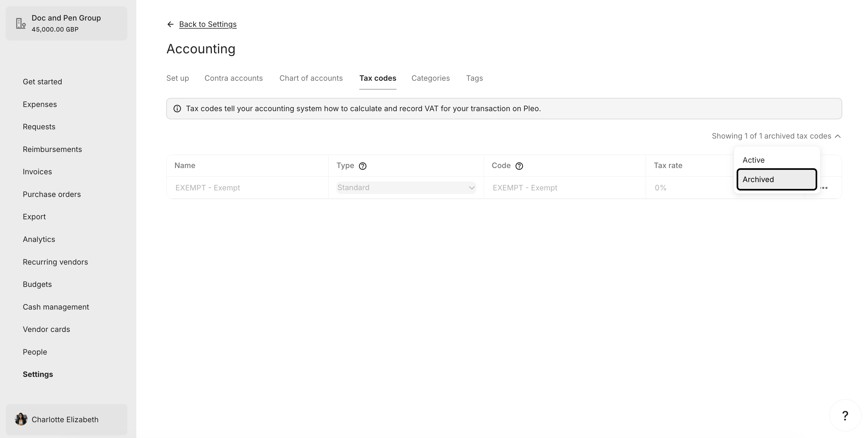The width and height of the screenshot is (868, 438).
Task: Click the EXEMPT - Exempt code field
Action: click(x=565, y=188)
